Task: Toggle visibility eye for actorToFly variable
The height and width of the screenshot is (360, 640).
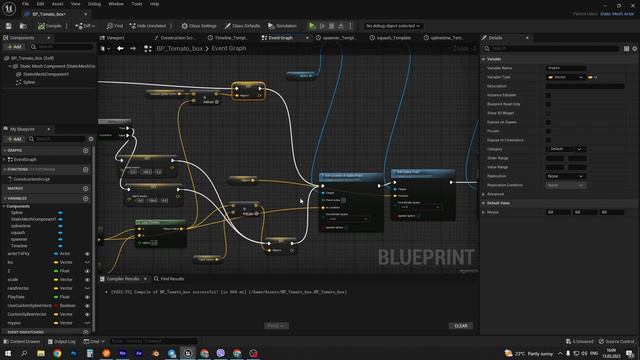Action: click(x=87, y=254)
